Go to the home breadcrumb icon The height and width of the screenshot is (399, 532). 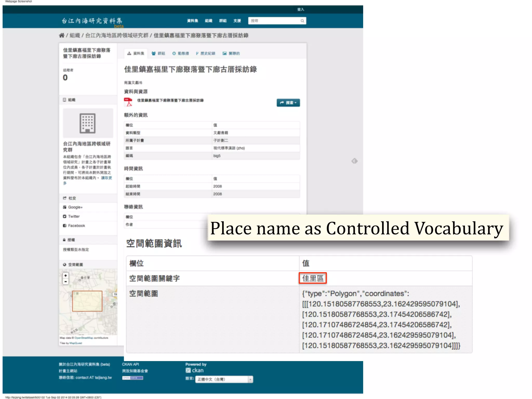(x=62, y=35)
